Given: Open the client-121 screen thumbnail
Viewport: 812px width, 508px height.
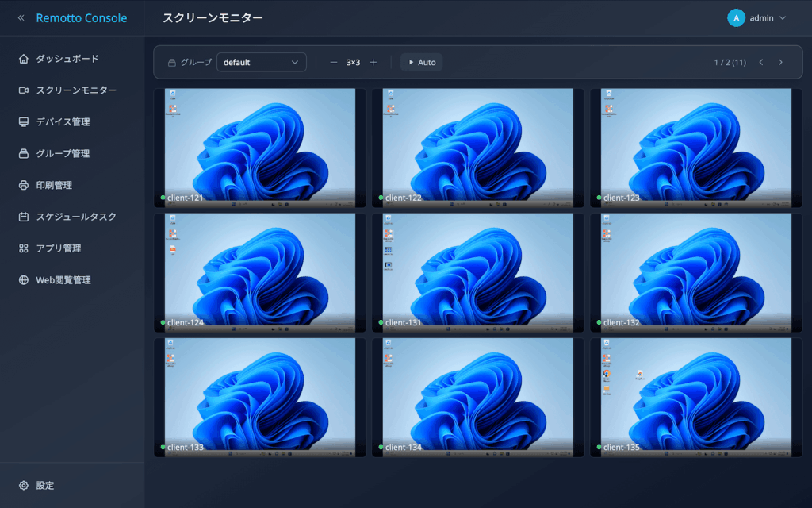Looking at the screenshot, I should tap(260, 148).
